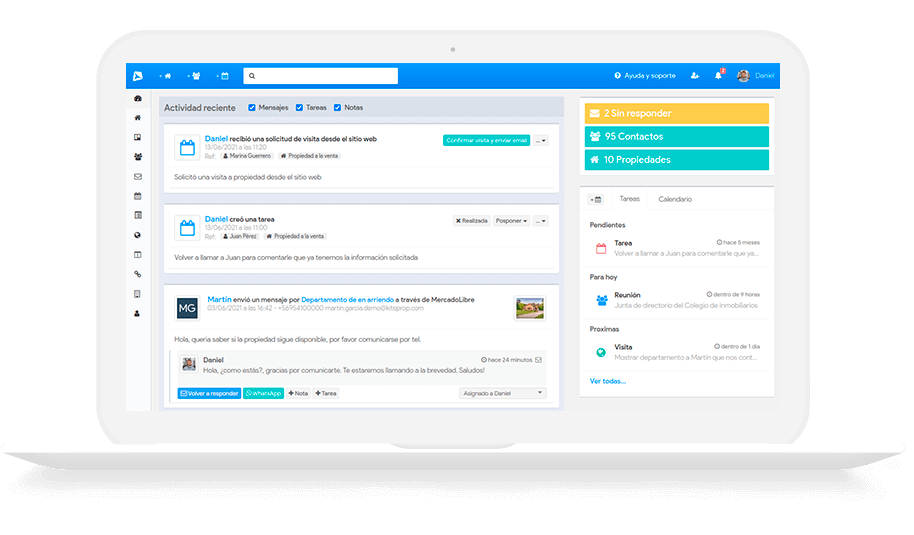Click the Daniel user avatar in header

pyautogui.click(x=743, y=76)
